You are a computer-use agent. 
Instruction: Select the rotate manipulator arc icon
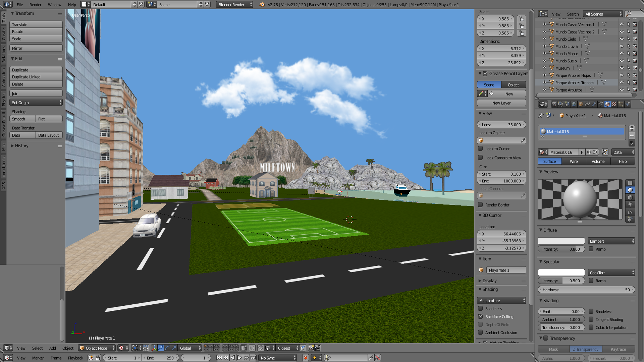tap(167, 348)
